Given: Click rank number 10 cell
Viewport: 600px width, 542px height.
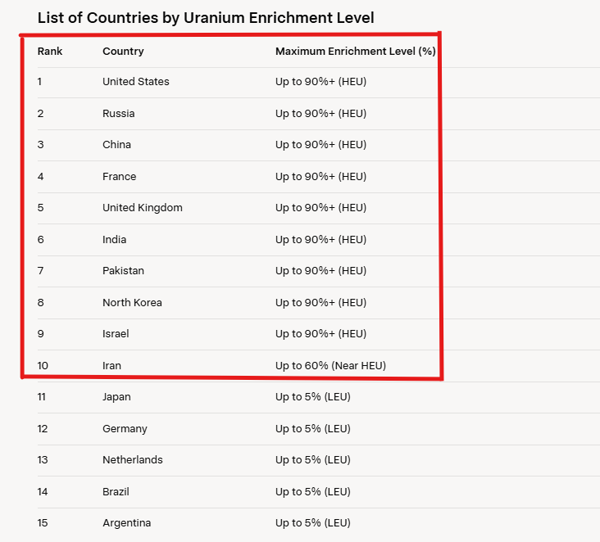Looking at the screenshot, I should 43,366.
